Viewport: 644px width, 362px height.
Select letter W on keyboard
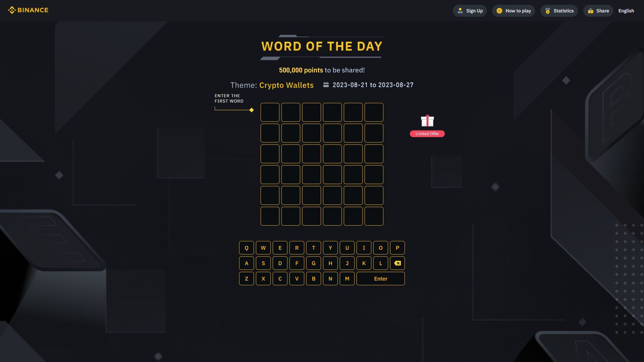click(263, 247)
